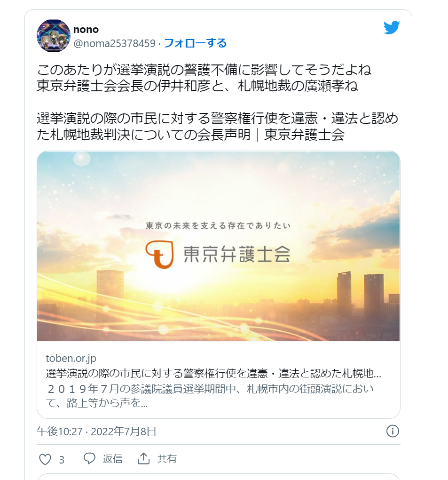Click the orange 東京弁護士会 logo mark
Screen dimensions: 448x480
(x=160, y=255)
